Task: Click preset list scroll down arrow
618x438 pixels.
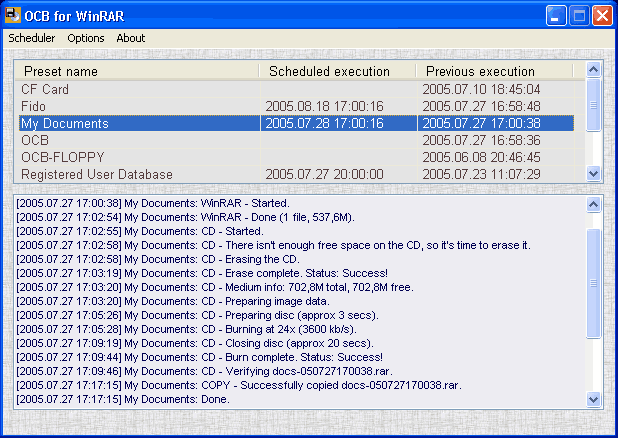Action: click(x=593, y=173)
